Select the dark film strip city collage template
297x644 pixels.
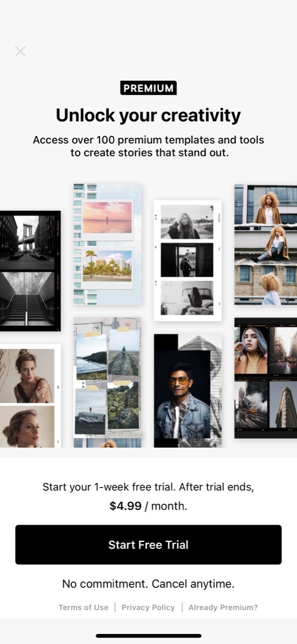(x=265, y=378)
